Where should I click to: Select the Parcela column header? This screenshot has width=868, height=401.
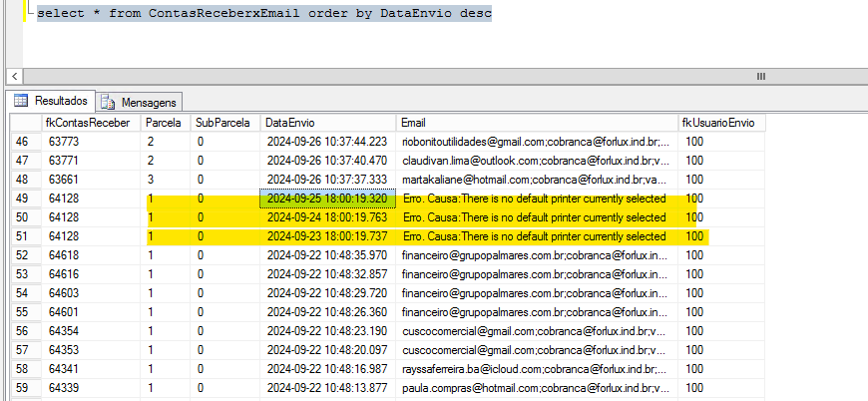[165, 122]
